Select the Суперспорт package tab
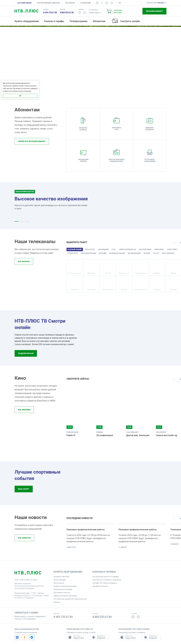Image resolution: width=181 pixels, height=644 pixels. (x=73, y=253)
